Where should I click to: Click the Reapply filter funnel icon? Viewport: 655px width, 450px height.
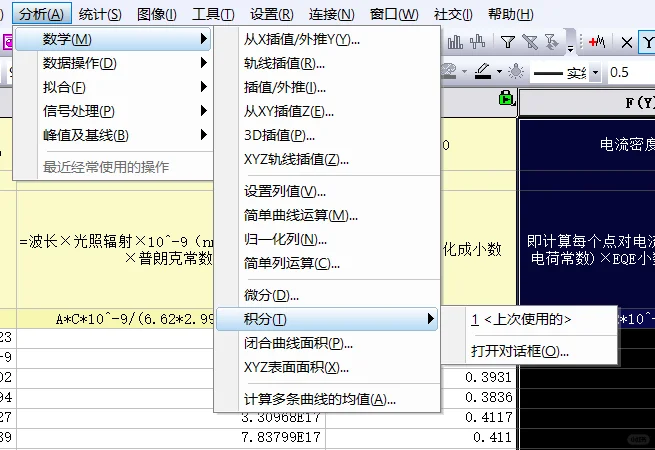point(552,42)
